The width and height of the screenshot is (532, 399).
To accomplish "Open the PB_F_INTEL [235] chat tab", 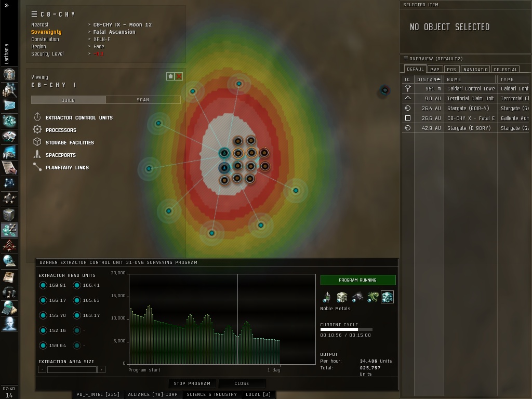I will pyautogui.click(x=98, y=394).
